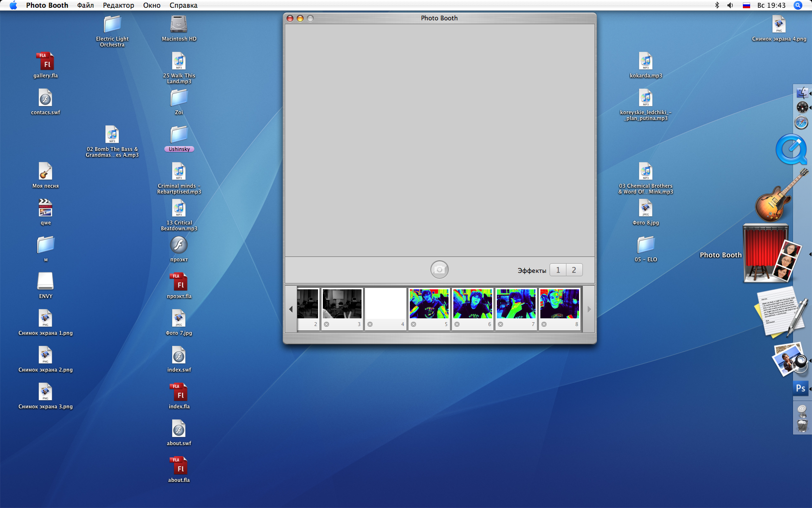The height and width of the screenshot is (508, 812).
Task: Launch Safari from the Dock
Action: click(801, 123)
